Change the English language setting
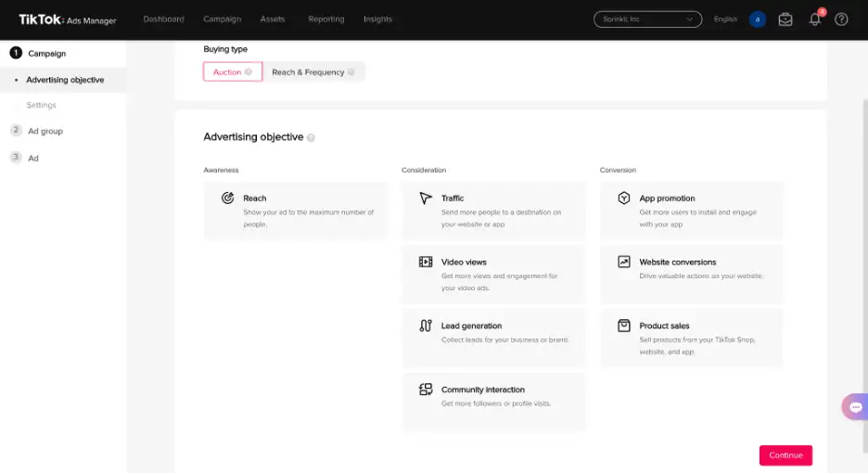The height and width of the screenshot is (473, 868). [x=725, y=19]
